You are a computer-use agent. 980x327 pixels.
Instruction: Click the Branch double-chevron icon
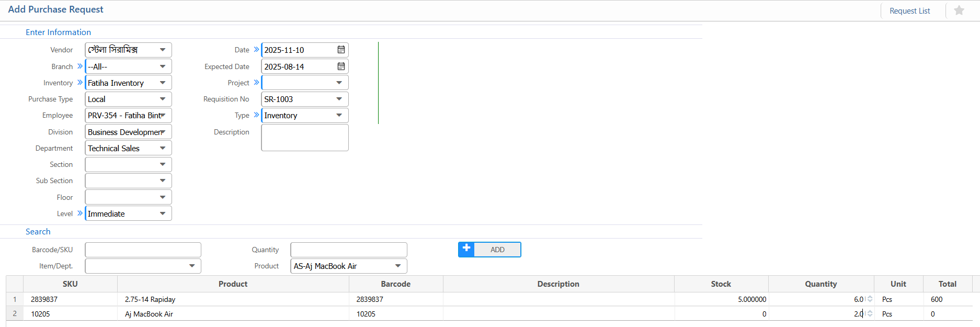click(x=80, y=66)
